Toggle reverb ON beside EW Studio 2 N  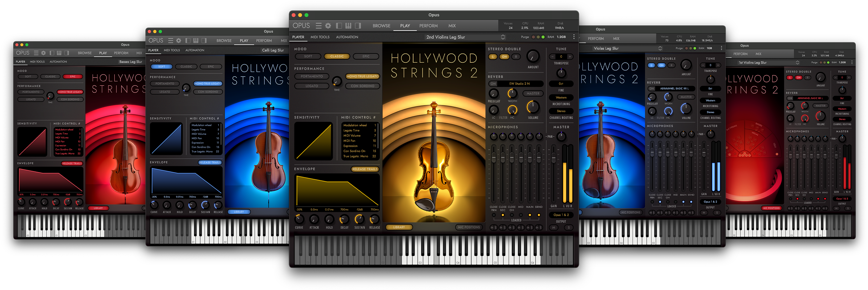tap(493, 84)
